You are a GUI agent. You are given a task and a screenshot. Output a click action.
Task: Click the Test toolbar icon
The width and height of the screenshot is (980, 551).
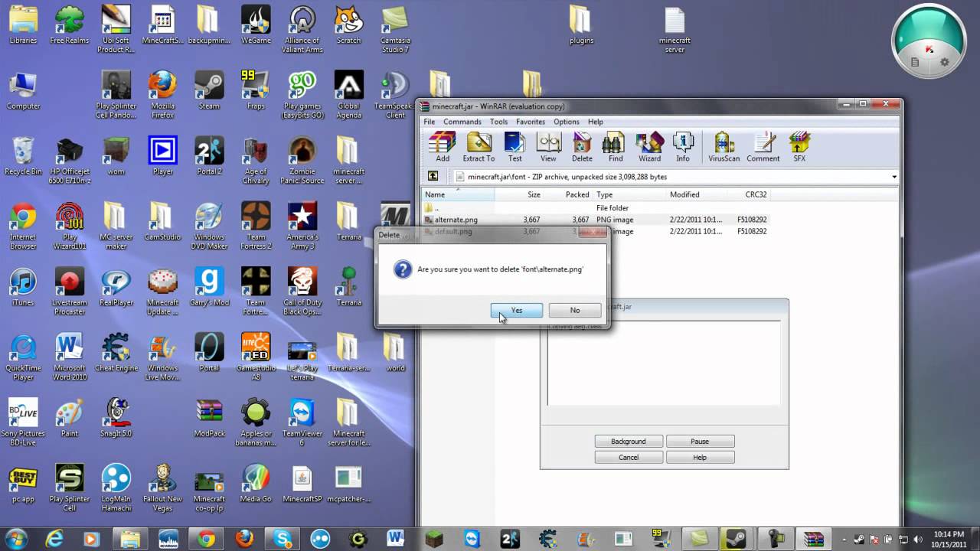[515, 147]
